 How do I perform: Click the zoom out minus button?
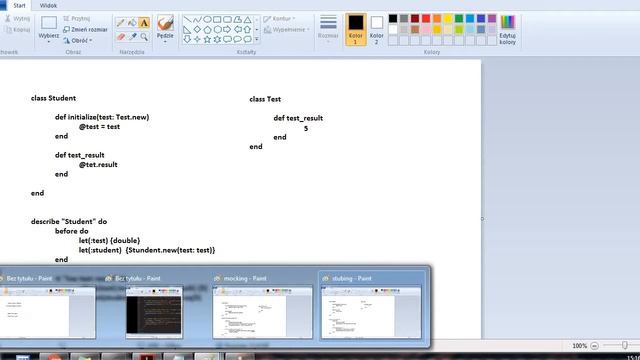pyautogui.click(x=594, y=346)
